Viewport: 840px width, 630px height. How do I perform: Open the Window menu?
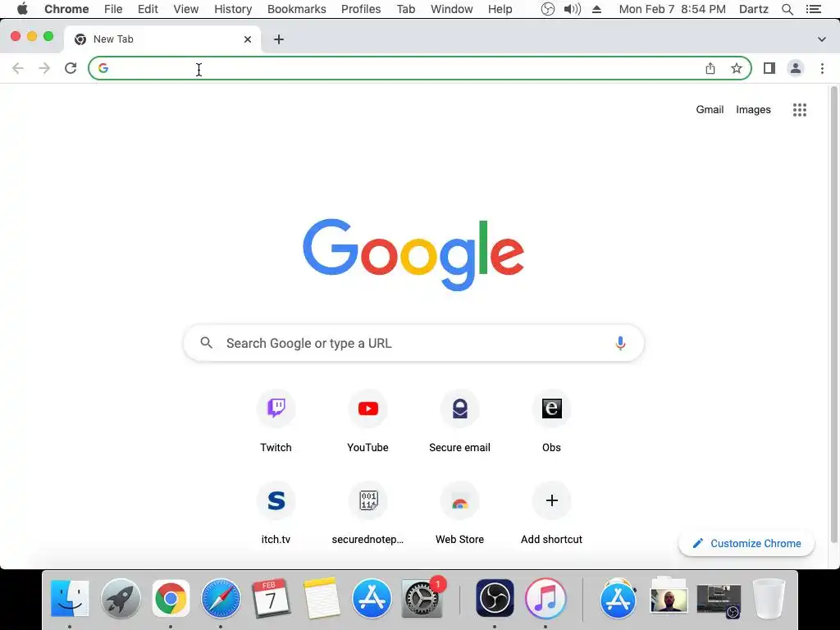point(452,9)
